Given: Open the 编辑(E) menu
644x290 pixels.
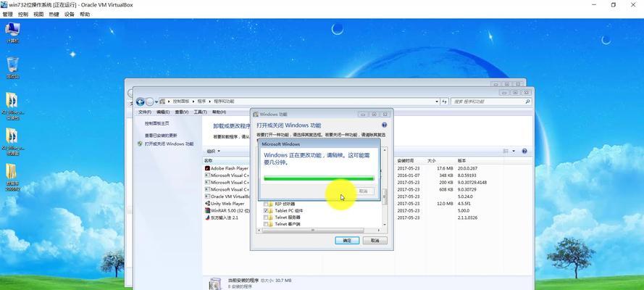Looking at the screenshot, I should point(163,112).
